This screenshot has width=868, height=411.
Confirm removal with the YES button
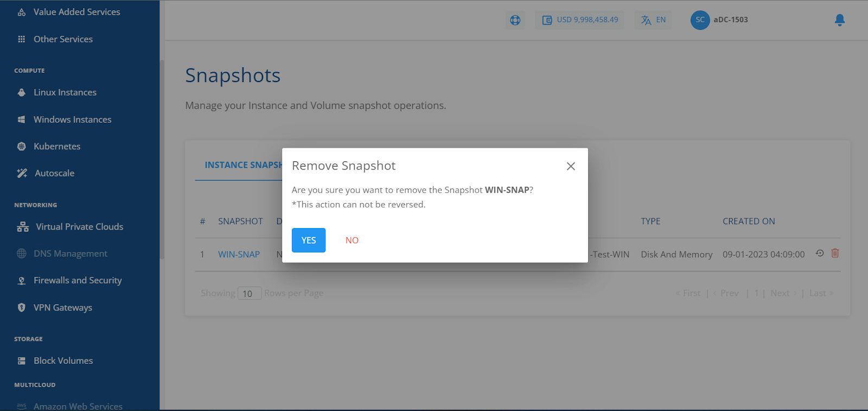309,240
